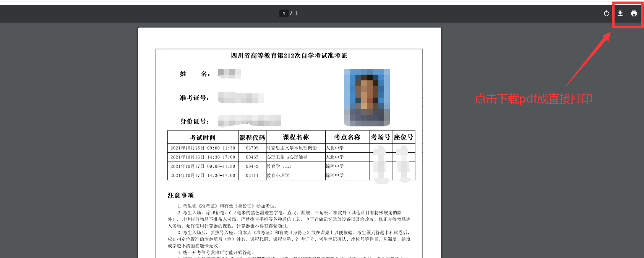This screenshot has height=258, width=644.
Task: Click the 考试时间 column header
Action: [203, 137]
